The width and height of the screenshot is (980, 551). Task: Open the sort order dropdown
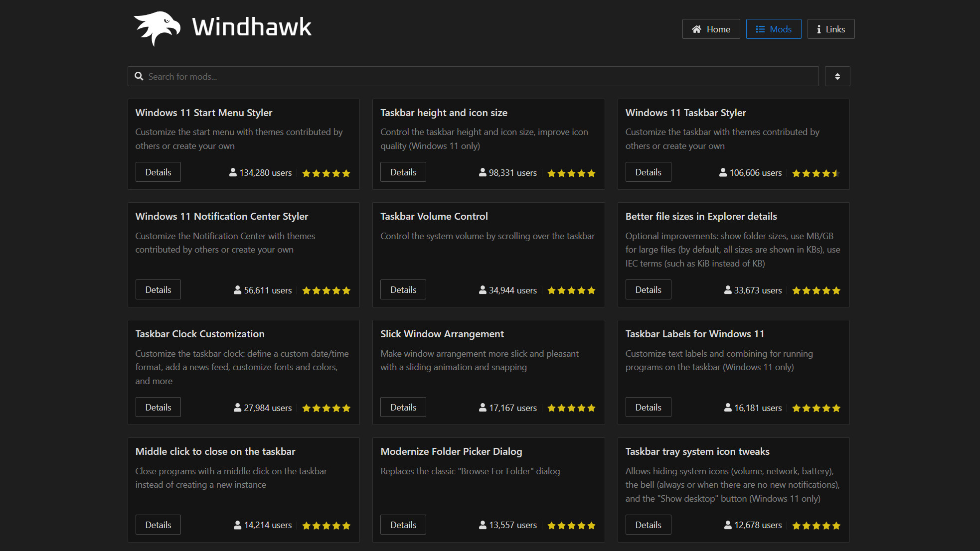pos(837,76)
